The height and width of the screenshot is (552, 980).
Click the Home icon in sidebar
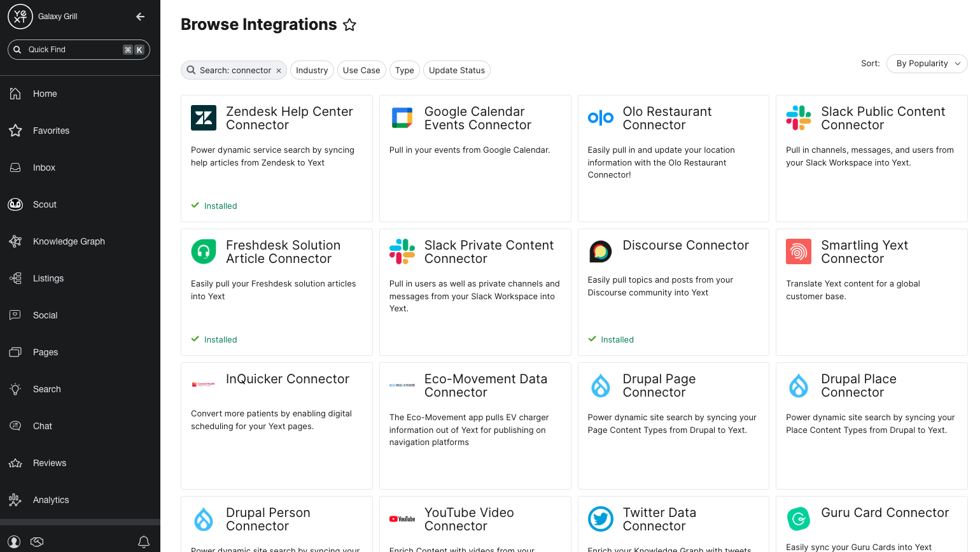click(15, 94)
